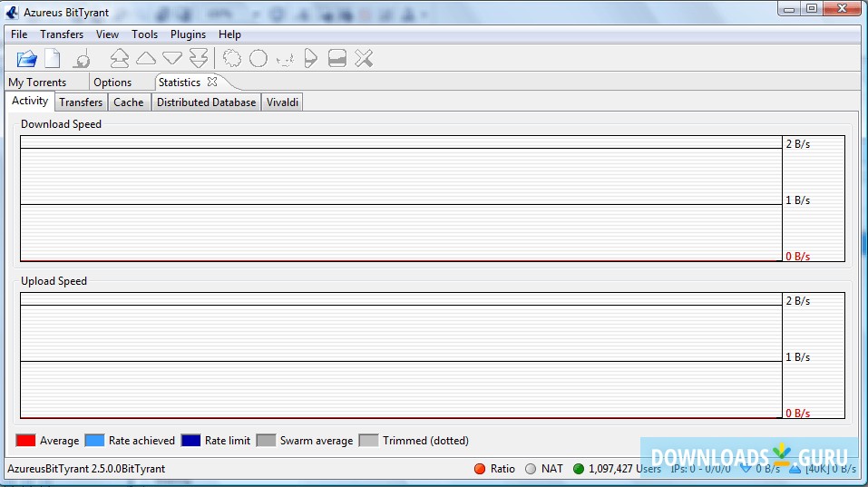868x487 pixels.
Task: Click the Remove torrent X icon
Action: point(364,58)
